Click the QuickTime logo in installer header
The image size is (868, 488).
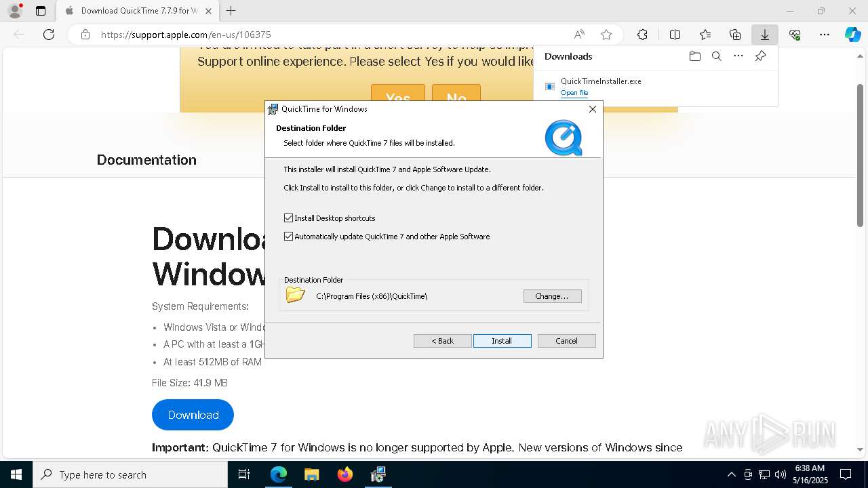click(x=564, y=138)
